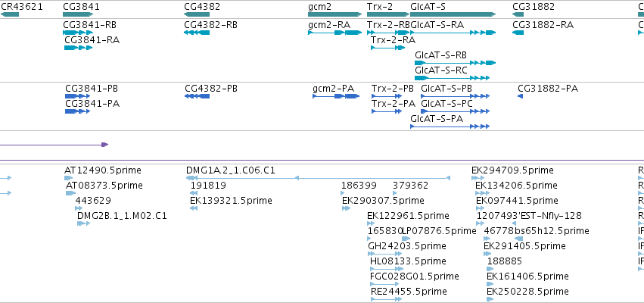Click transcript GlcAT-S-RA label
Viewport: 644px width, 303px height.
tap(437, 25)
